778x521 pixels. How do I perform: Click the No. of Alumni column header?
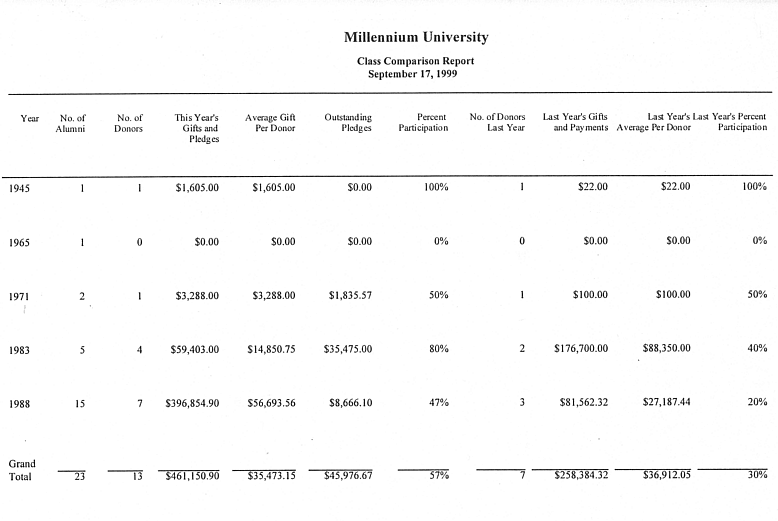(x=70, y=124)
